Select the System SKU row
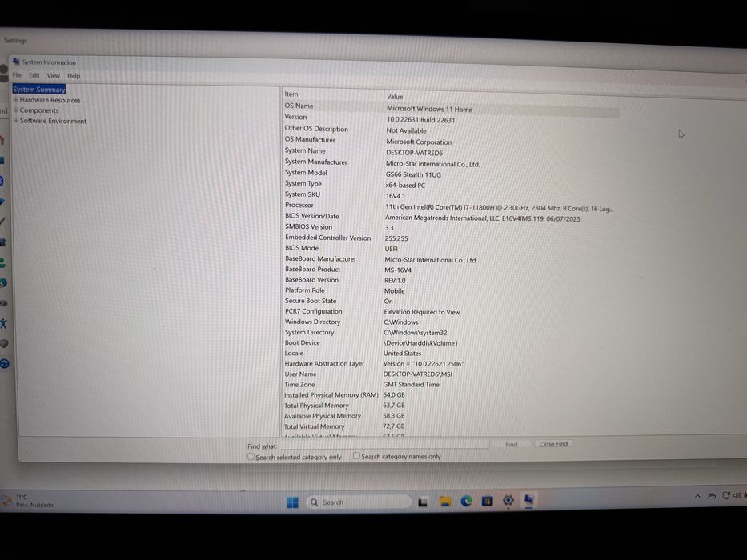This screenshot has width=747, height=560. (451, 195)
